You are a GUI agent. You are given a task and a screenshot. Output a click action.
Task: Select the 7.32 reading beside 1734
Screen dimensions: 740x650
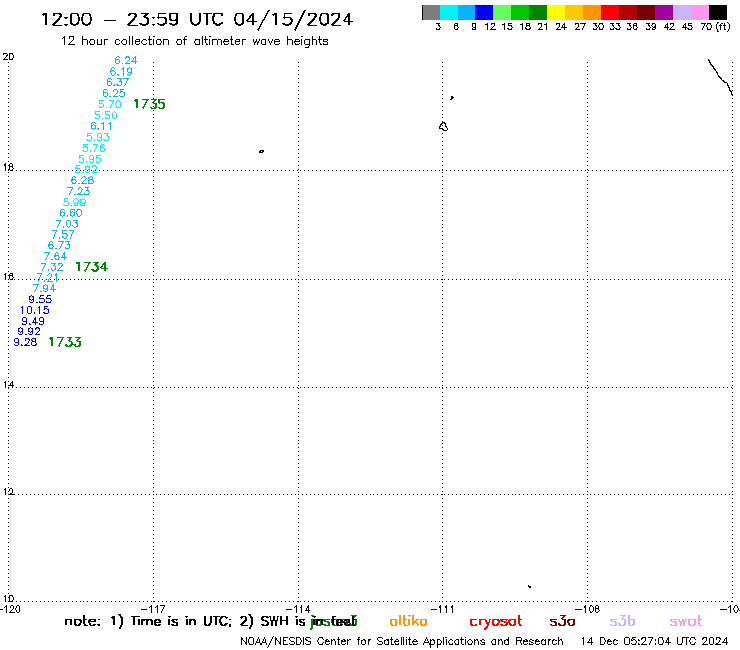51,267
